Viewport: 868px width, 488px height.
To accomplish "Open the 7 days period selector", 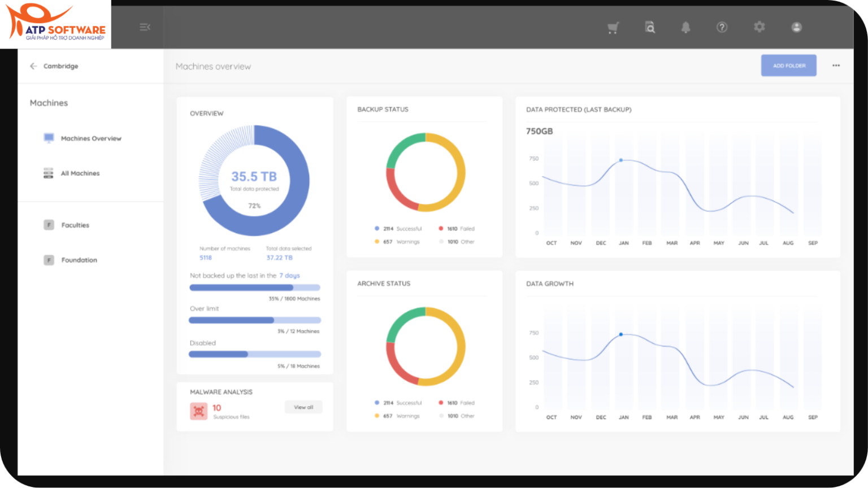I will pyautogui.click(x=289, y=275).
